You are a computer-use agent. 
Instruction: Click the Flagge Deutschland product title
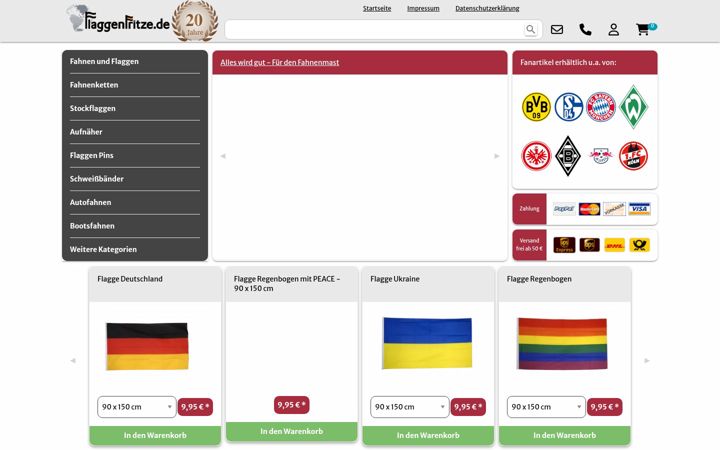[x=130, y=279]
